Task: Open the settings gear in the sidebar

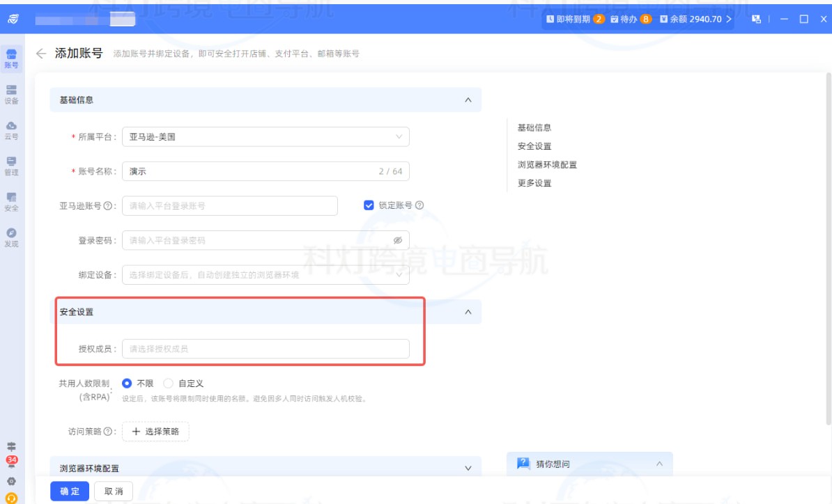Action: (11, 480)
